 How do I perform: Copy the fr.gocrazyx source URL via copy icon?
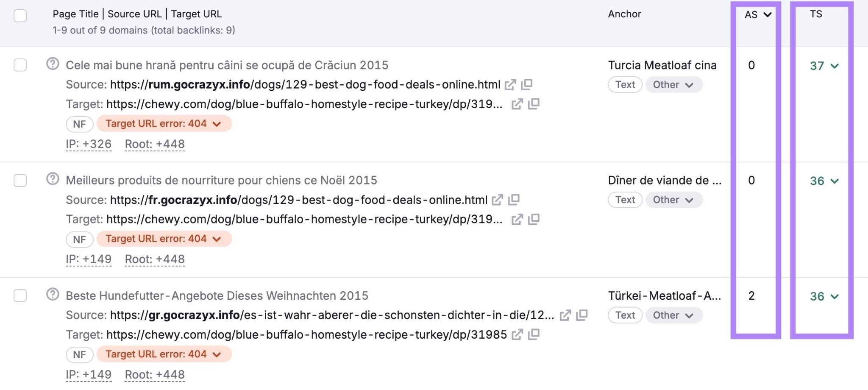[x=514, y=200]
